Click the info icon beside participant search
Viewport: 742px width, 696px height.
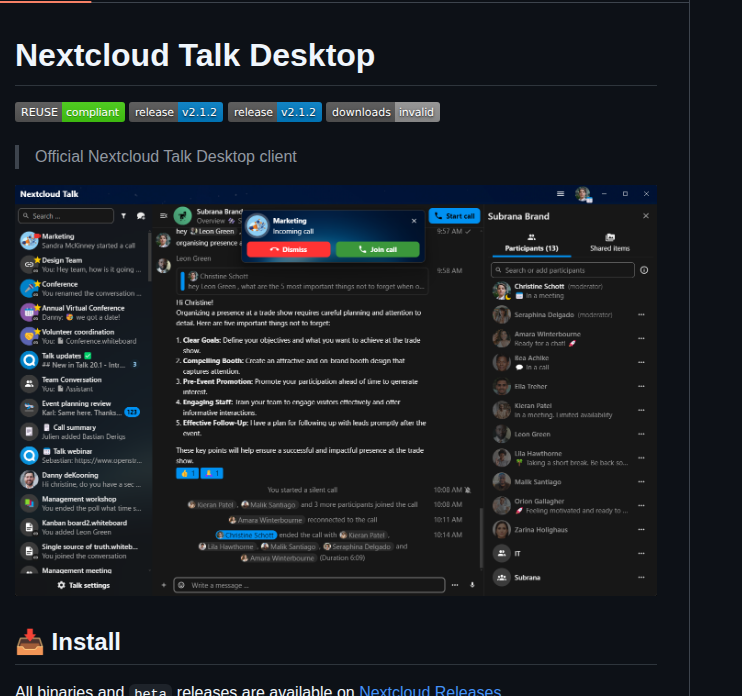click(x=644, y=270)
